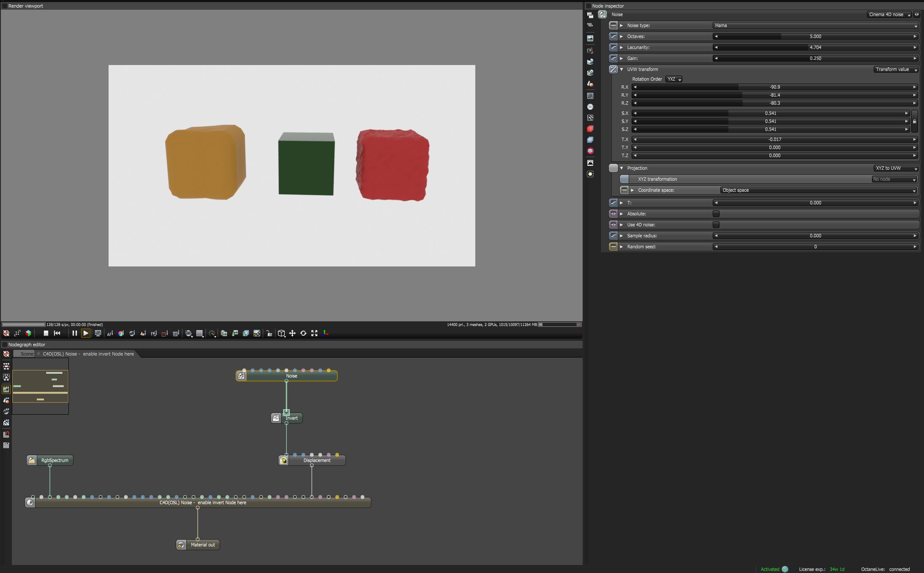Select the C4D(OSL) Noise tab

88,354
